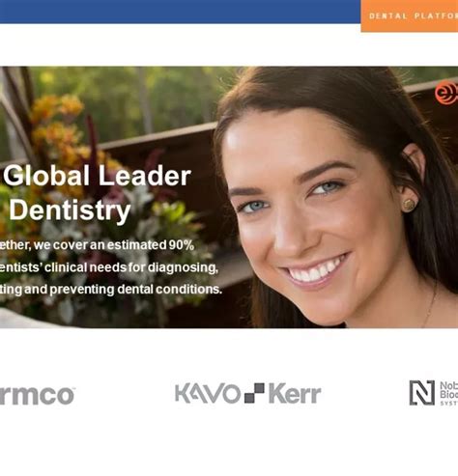458x476 pixels.
Task: Click the orange swirl logo on the photo
Action: [x=446, y=93]
